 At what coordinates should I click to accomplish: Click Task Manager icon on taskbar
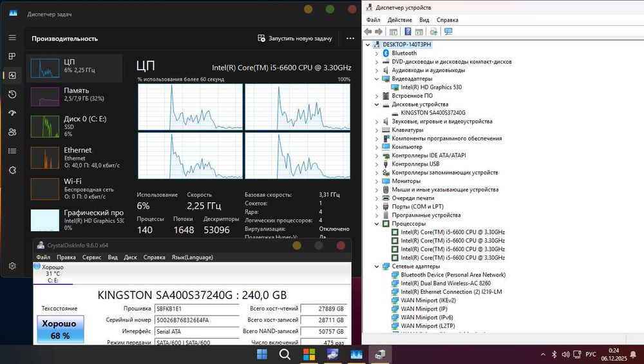(356, 354)
